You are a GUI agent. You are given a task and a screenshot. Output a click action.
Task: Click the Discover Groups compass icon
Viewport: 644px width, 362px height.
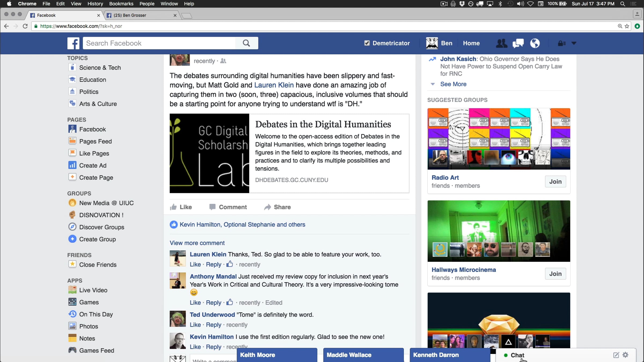tap(72, 227)
